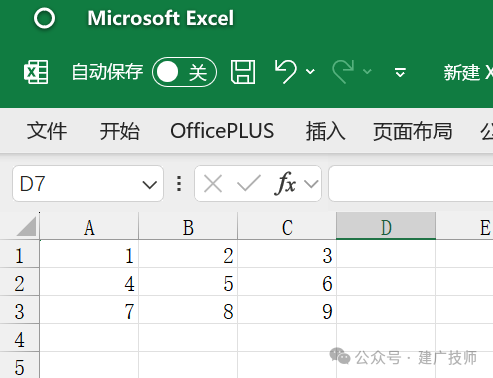The width and height of the screenshot is (493, 378).
Task: Click cell B3 containing 8
Action: [x=188, y=310]
